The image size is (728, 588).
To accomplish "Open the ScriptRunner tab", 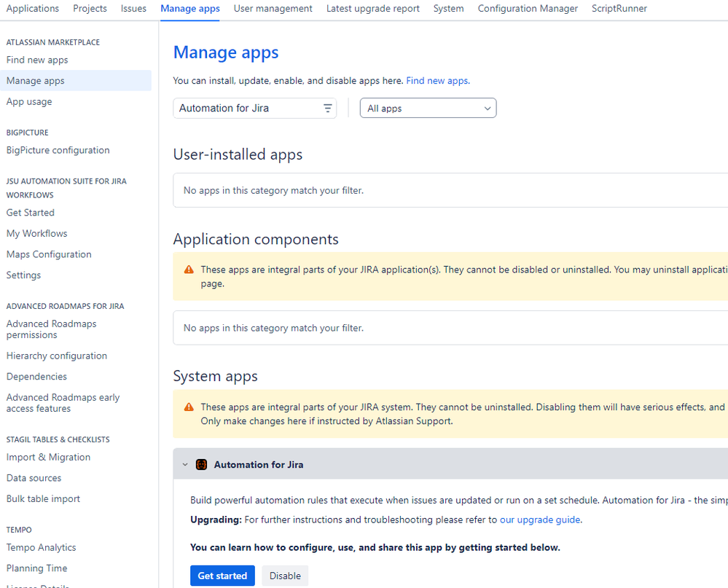I will point(619,8).
